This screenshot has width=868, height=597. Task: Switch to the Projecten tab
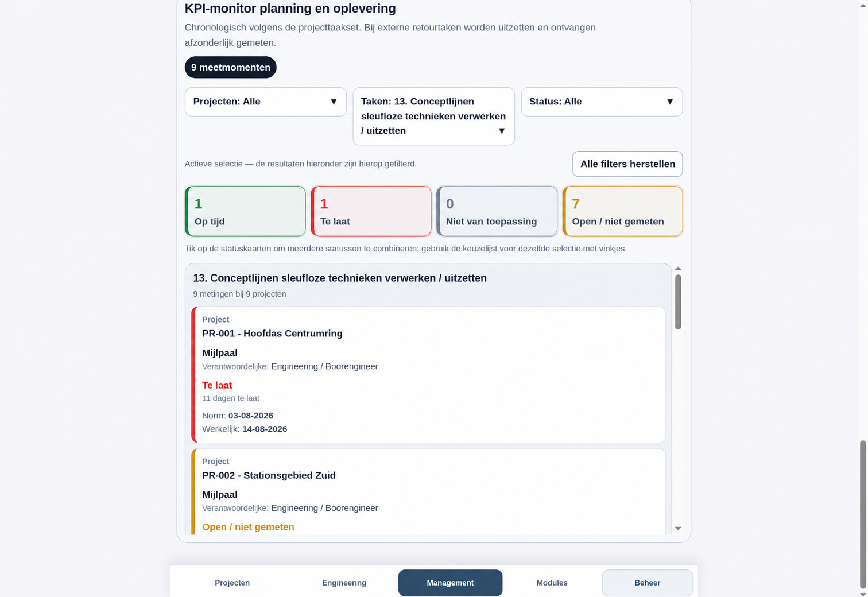pyautogui.click(x=232, y=583)
